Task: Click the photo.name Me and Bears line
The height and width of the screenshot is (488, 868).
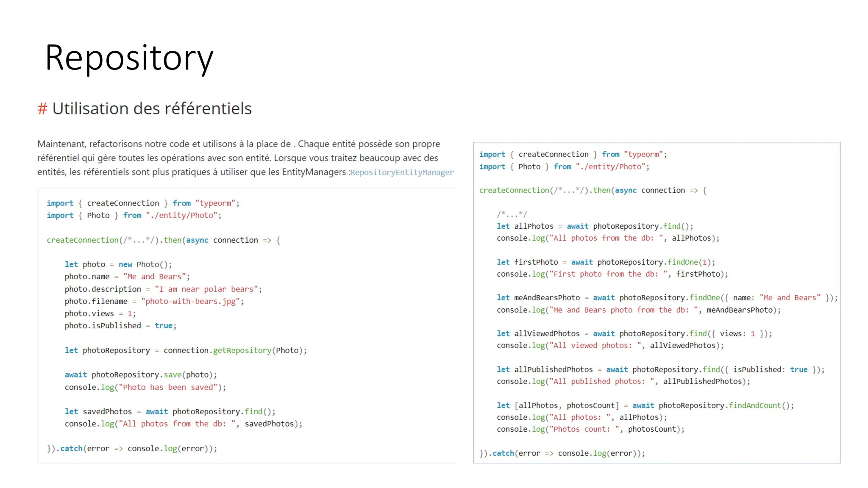Action: [127, 277]
